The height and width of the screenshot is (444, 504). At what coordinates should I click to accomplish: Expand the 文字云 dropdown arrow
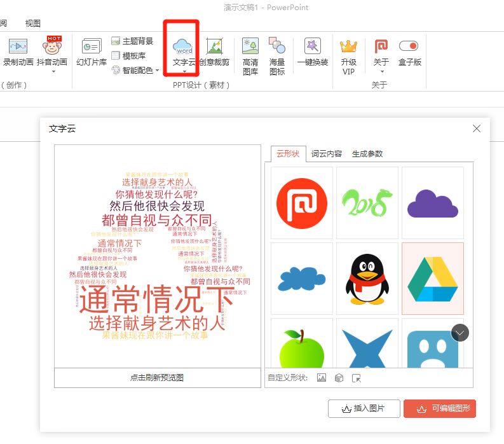(x=184, y=71)
